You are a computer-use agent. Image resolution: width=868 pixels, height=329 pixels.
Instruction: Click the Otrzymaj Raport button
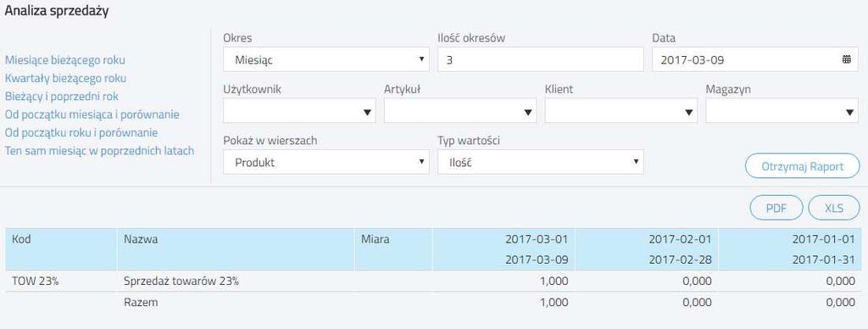(x=803, y=166)
